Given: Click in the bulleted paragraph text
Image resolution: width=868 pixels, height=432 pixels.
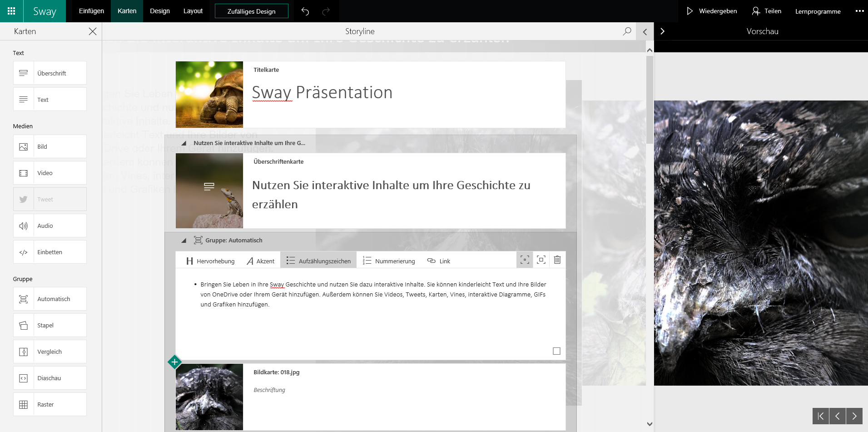Looking at the screenshot, I should (x=373, y=294).
